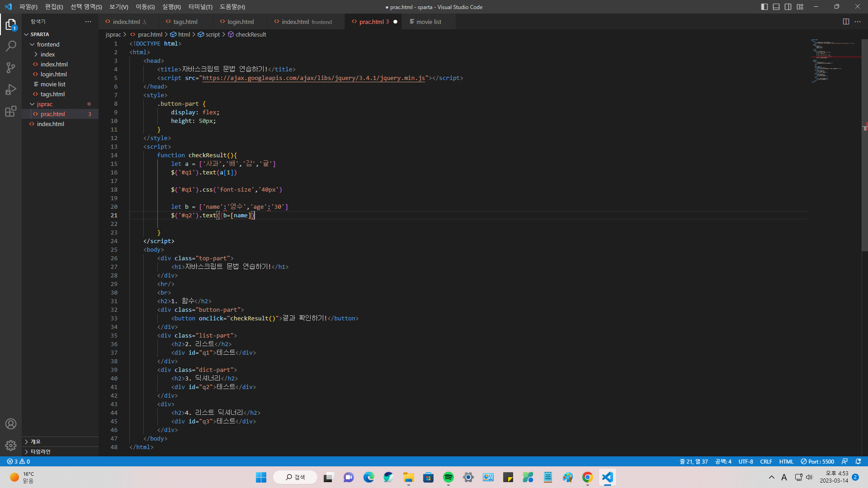Click the script breadcrumb item
The height and width of the screenshot is (488, 868).
coord(209,34)
